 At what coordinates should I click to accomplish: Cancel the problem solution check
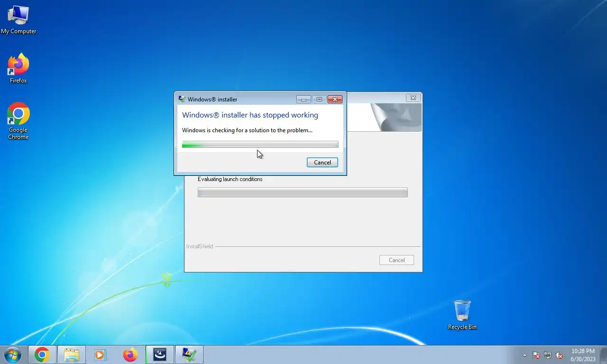(x=322, y=163)
